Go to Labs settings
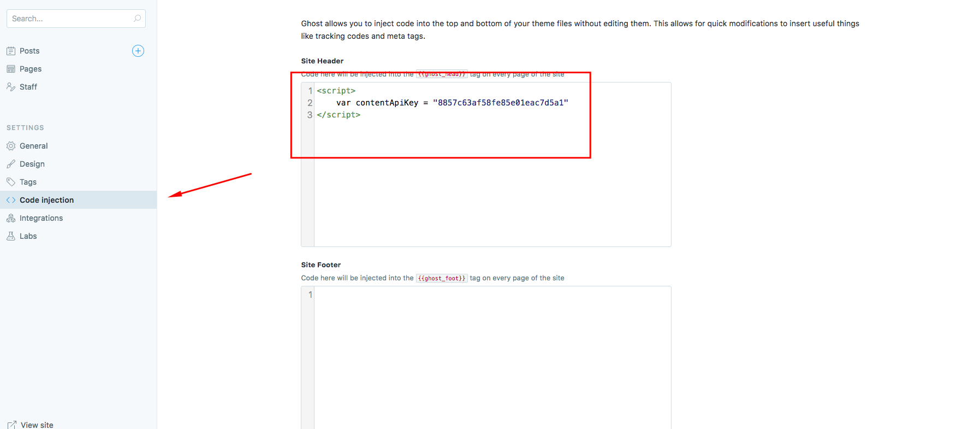980x429 pixels. point(28,236)
